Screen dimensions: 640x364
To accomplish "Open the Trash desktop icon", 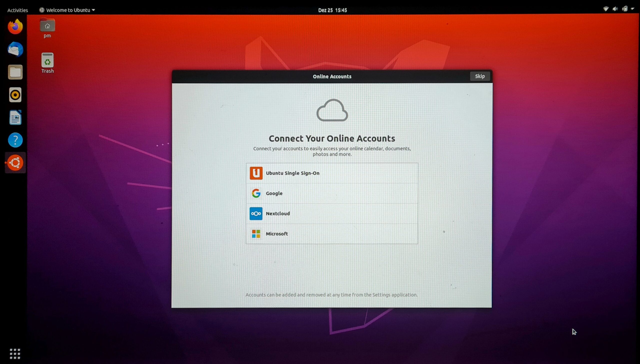I will (47, 62).
